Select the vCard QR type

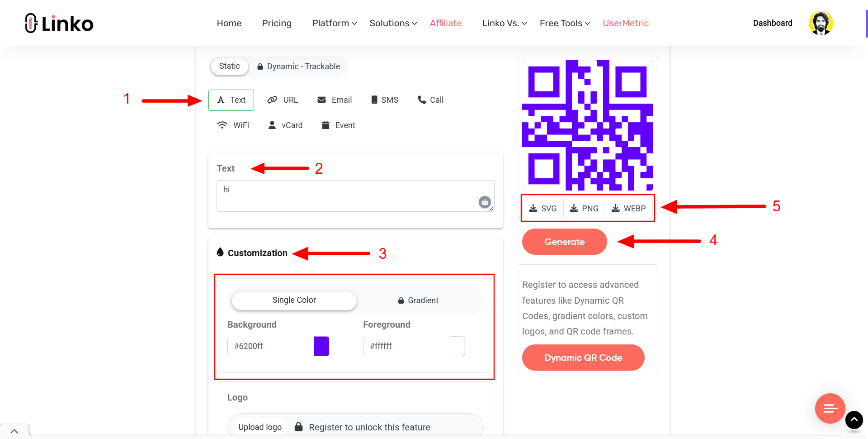pos(285,125)
